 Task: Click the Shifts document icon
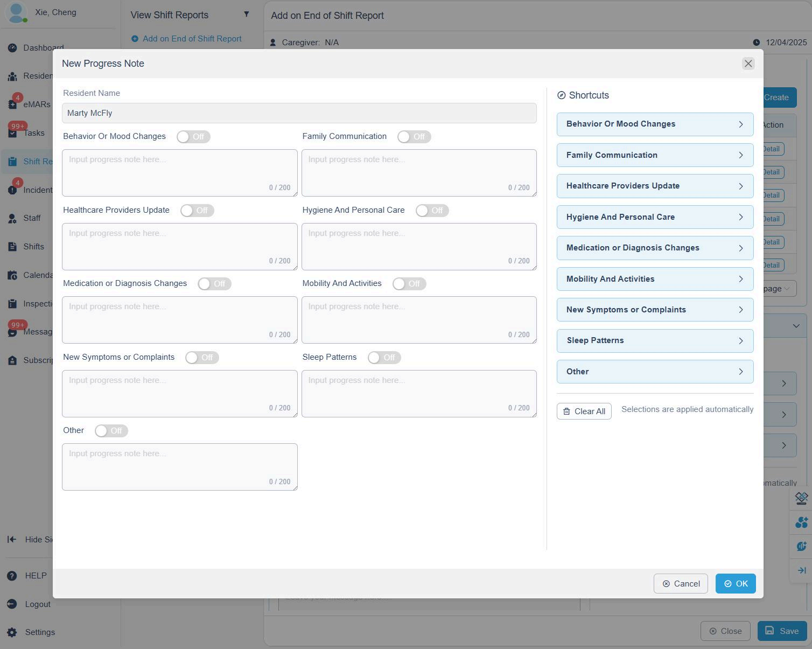[x=12, y=247]
